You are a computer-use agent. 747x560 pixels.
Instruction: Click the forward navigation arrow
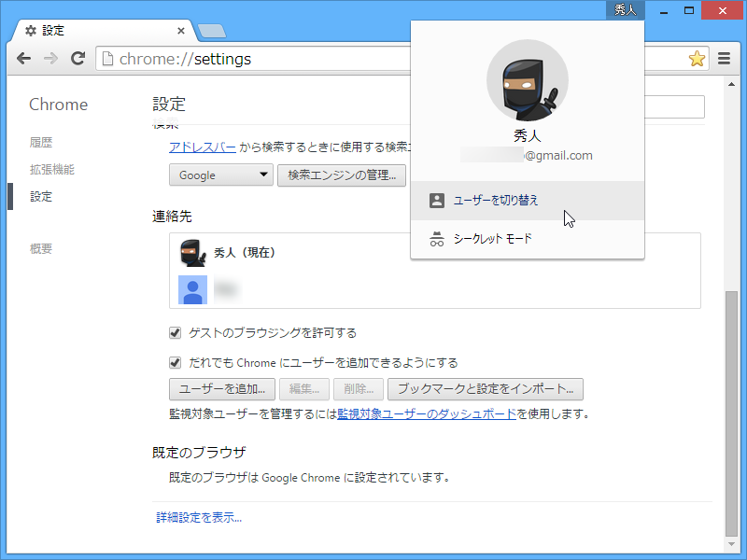[50, 59]
